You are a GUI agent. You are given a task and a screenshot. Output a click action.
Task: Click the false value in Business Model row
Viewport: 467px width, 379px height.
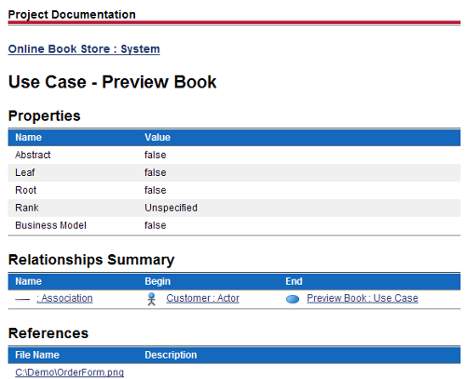(x=155, y=226)
